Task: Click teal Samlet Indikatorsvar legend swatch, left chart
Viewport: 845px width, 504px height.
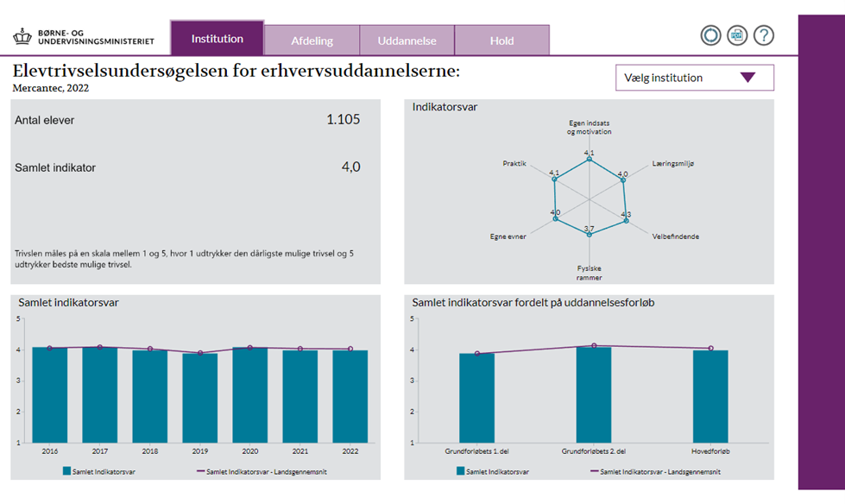Action: (66, 471)
